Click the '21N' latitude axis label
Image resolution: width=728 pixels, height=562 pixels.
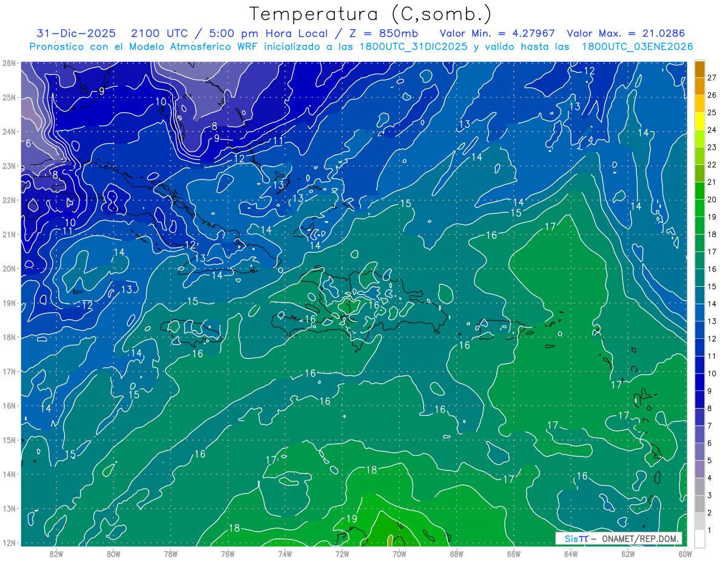pyautogui.click(x=9, y=234)
